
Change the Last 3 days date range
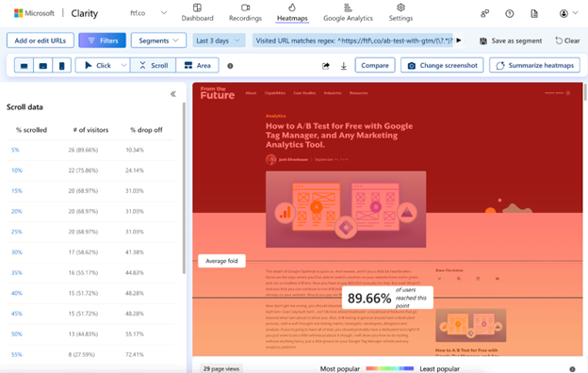point(219,41)
